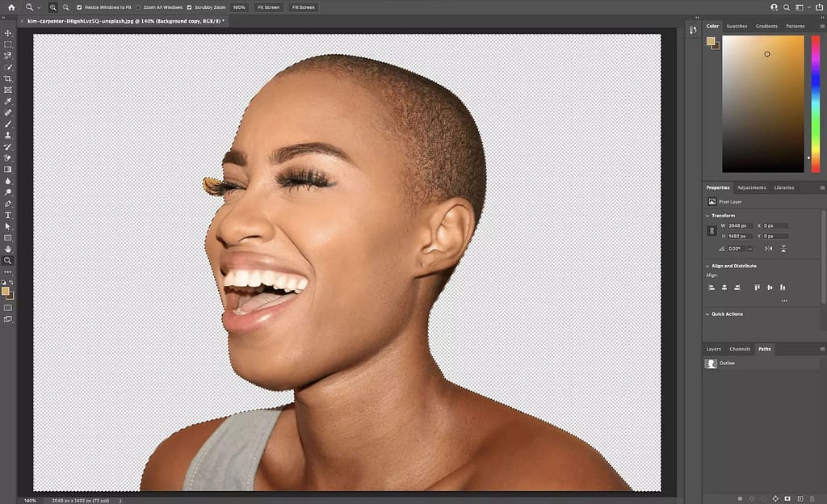Switch to the Channels tab

[740, 349]
